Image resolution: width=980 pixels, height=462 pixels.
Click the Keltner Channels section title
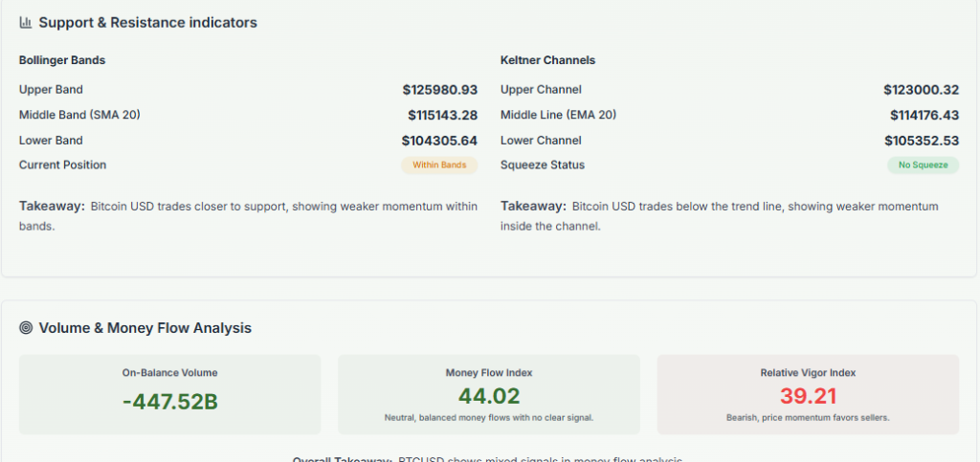(x=547, y=60)
